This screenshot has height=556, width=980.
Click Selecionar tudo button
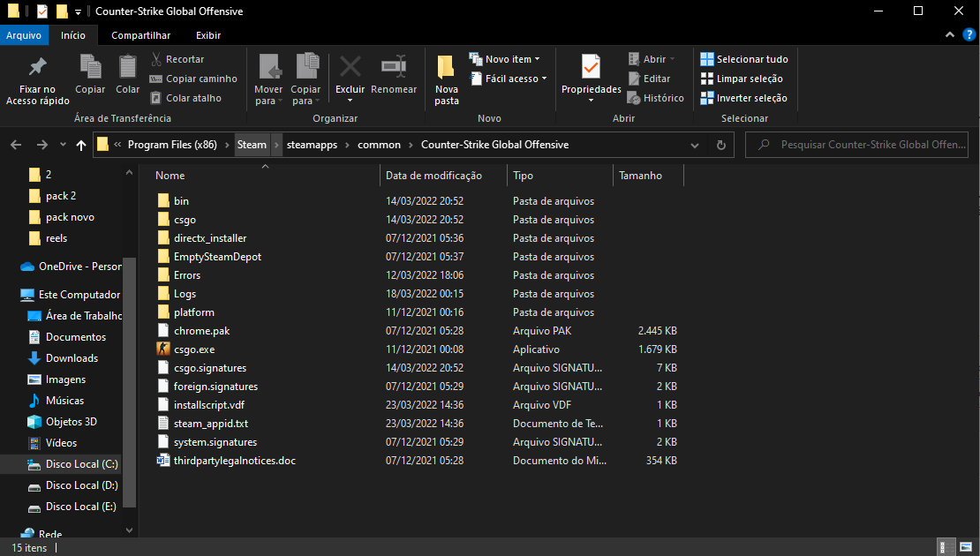[743, 59]
